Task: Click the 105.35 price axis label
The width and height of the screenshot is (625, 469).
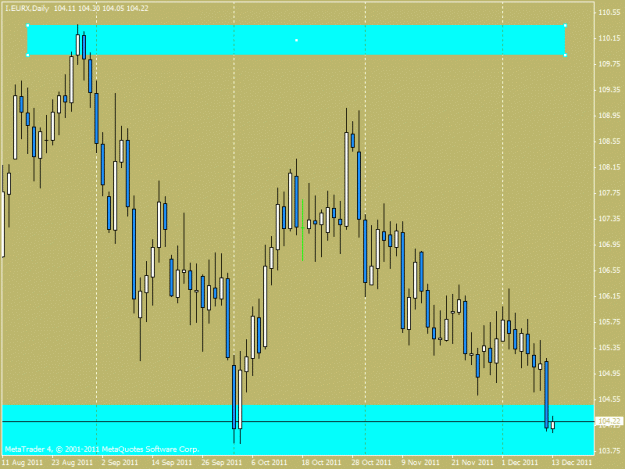Action: [x=609, y=348]
